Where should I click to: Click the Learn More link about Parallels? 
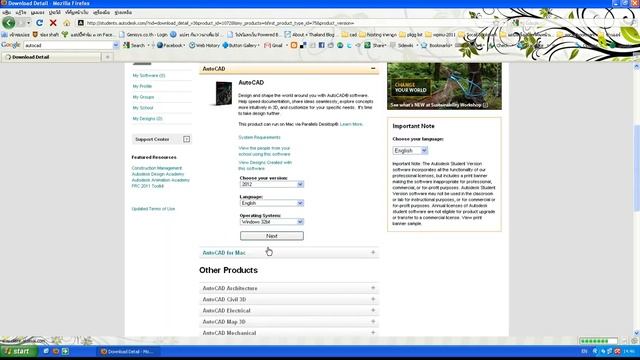351,124
